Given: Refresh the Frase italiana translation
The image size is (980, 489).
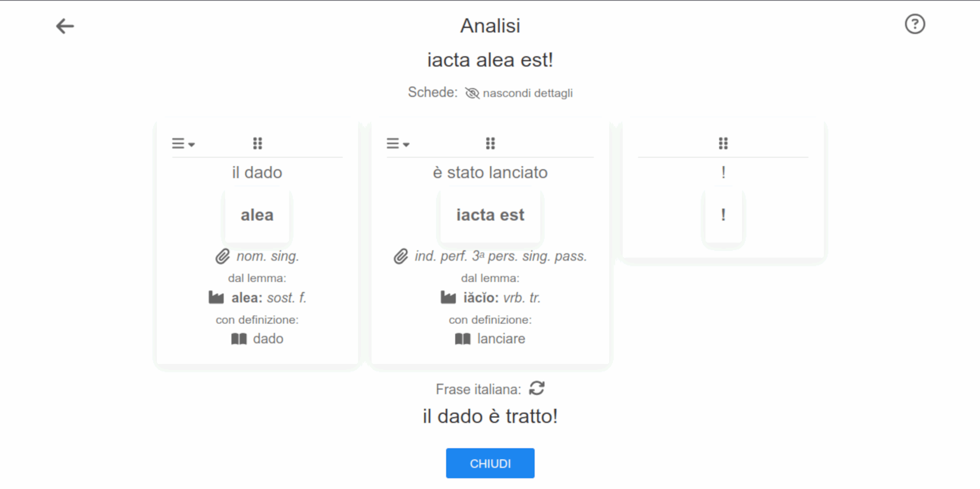Looking at the screenshot, I should [537, 388].
